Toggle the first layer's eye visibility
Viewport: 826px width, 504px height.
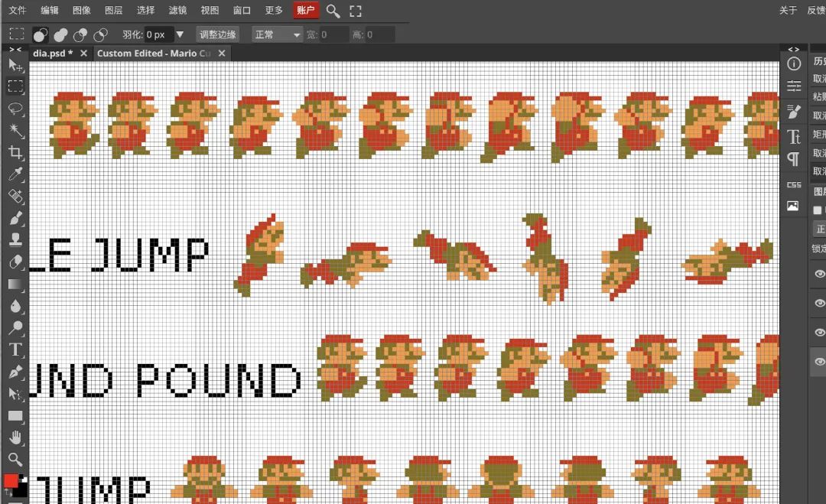click(x=820, y=274)
